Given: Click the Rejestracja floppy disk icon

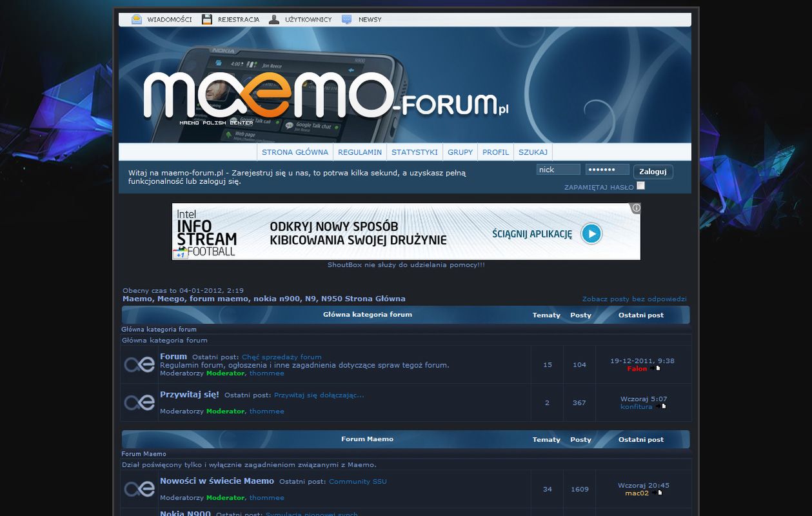Looking at the screenshot, I should (207, 19).
